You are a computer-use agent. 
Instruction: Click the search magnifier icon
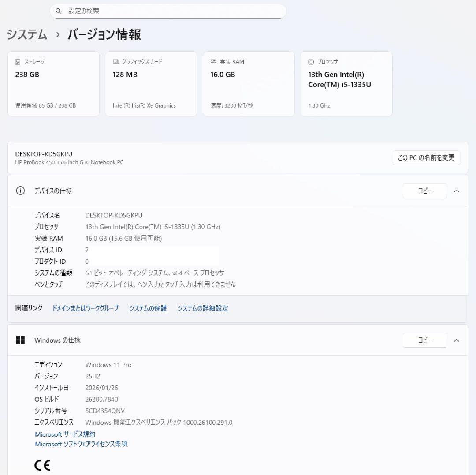pos(59,11)
